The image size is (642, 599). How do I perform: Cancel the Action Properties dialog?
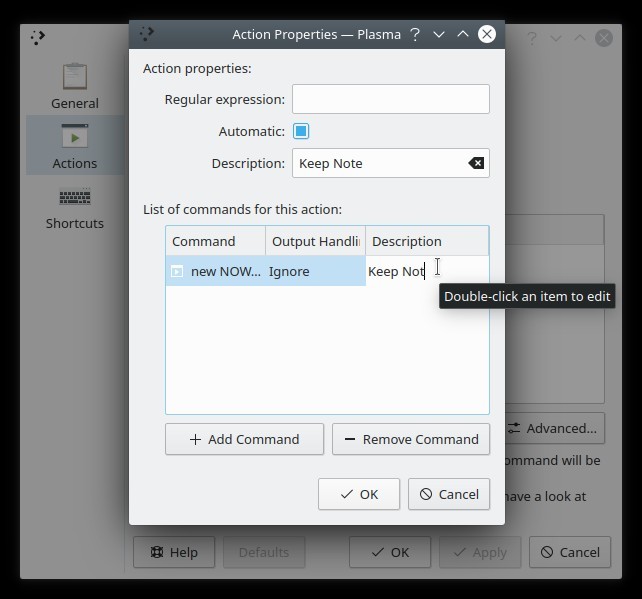tap(449, 494)
